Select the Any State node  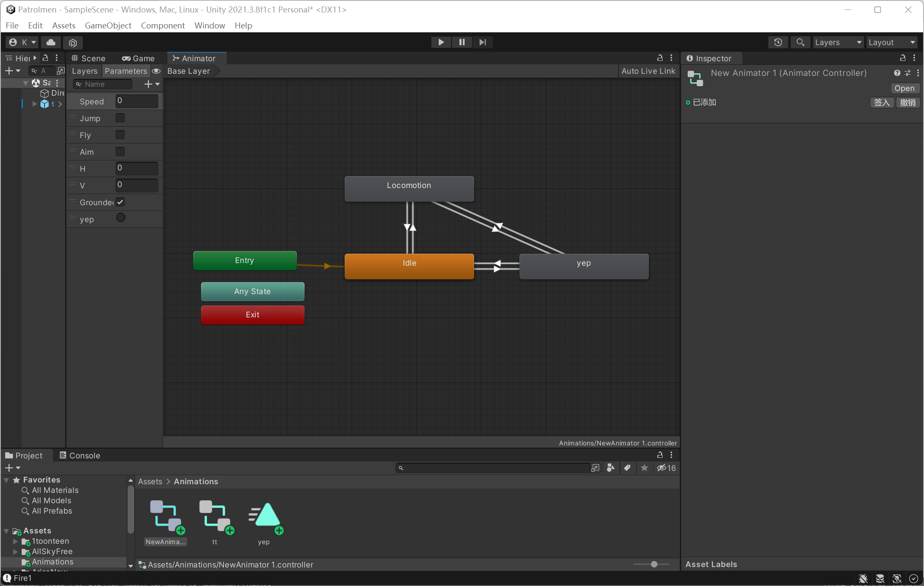click(x=252, y=291)
